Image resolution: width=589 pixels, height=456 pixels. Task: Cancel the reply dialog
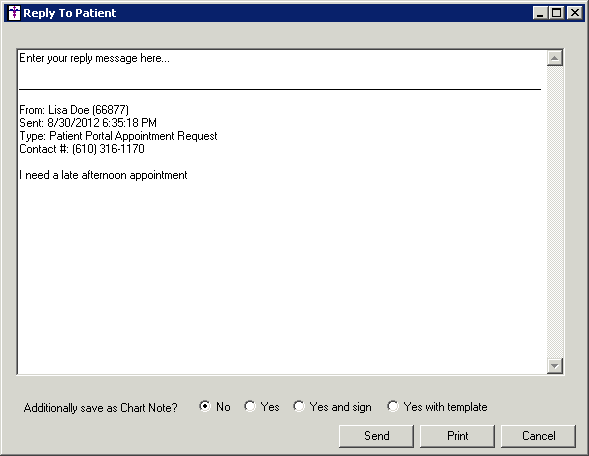point(538,436)
